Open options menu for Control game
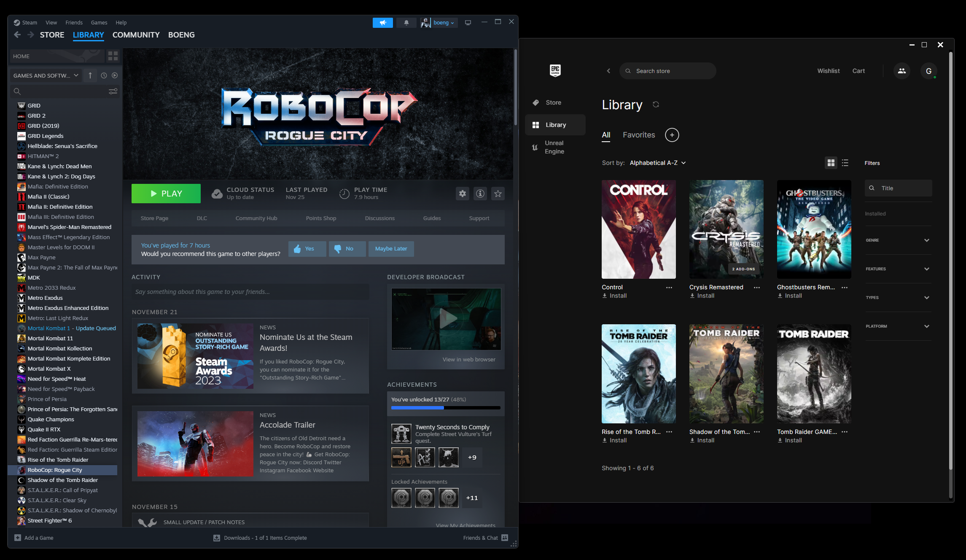 (669, 287)
